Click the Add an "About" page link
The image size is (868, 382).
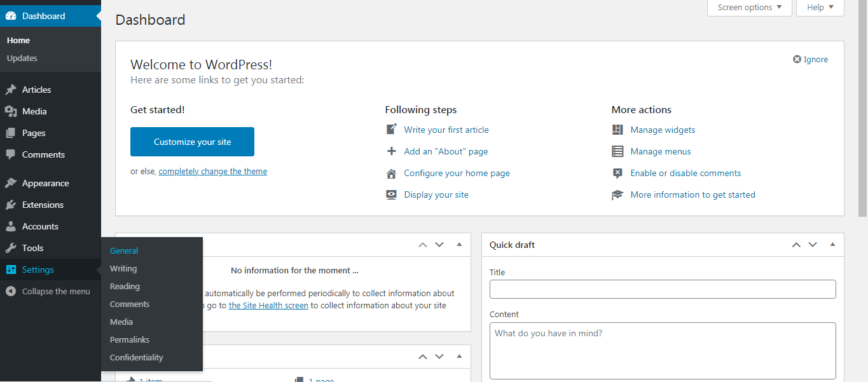446,151
